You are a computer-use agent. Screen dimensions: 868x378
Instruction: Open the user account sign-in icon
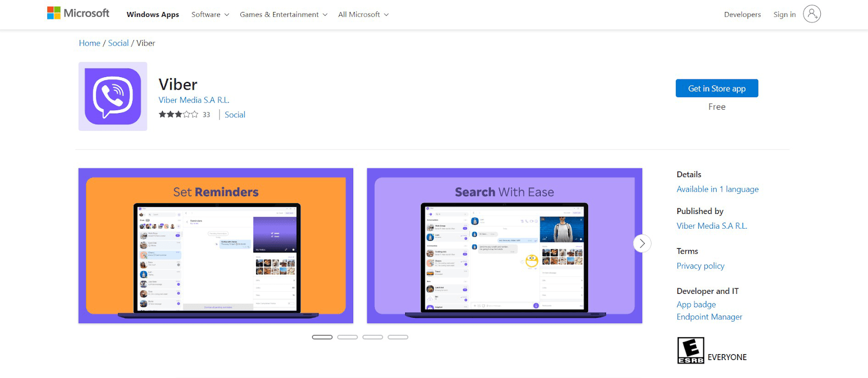812,14
